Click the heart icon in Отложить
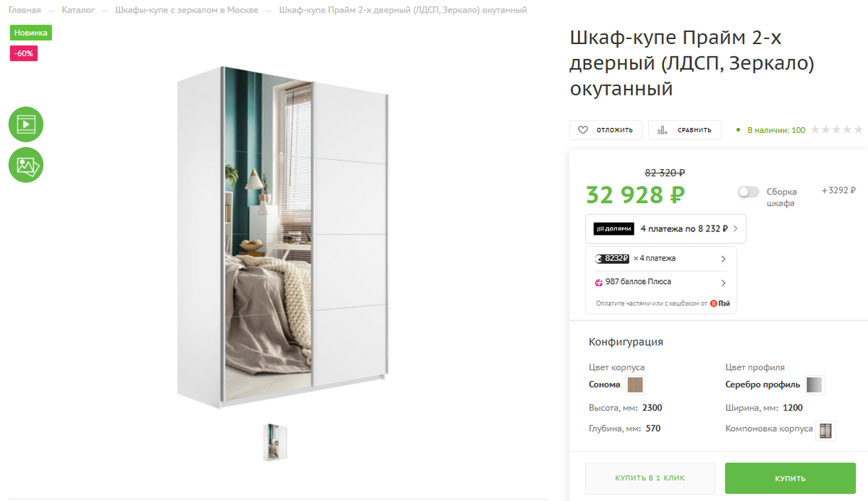868x501 pixels. (x=583, y=130)
